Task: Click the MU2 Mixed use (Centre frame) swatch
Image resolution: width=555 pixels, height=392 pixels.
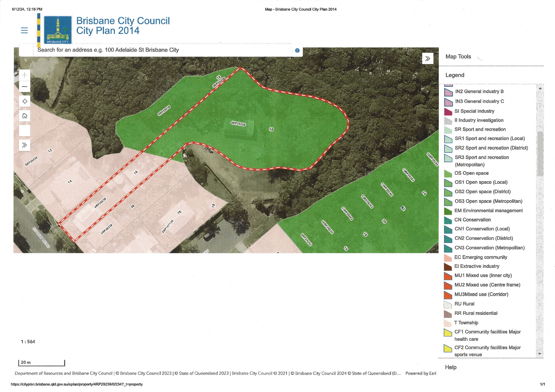Action: point(448,285)
